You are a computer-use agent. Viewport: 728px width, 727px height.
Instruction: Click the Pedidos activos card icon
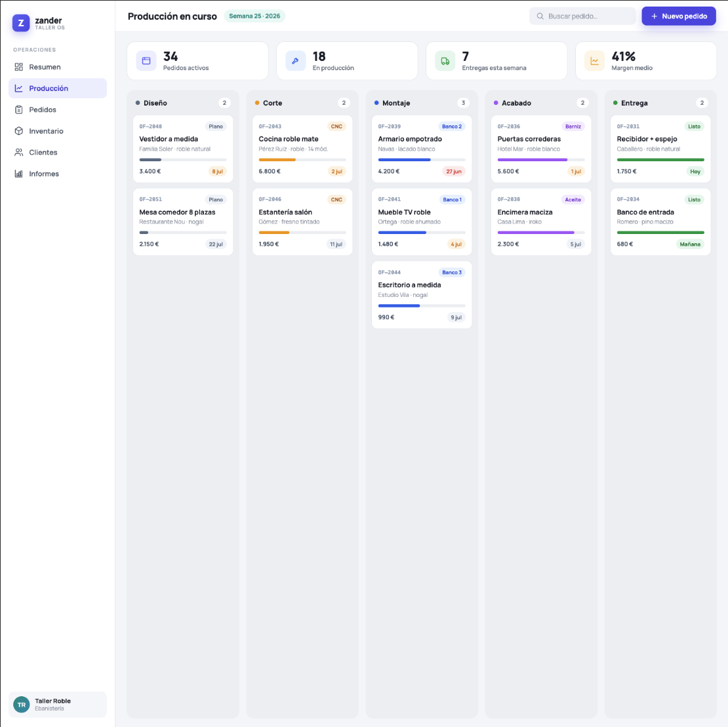tap(146, 61)
